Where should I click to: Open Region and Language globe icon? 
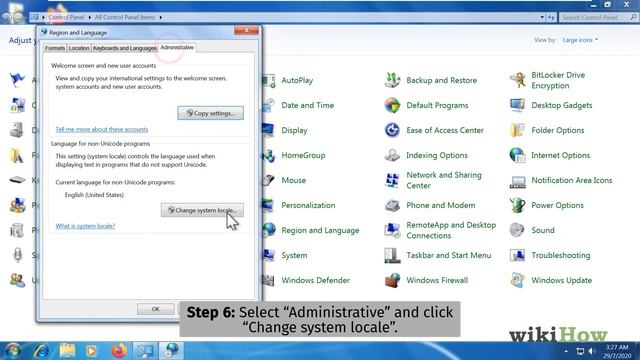pyautogui.click(x=269, y=230)
